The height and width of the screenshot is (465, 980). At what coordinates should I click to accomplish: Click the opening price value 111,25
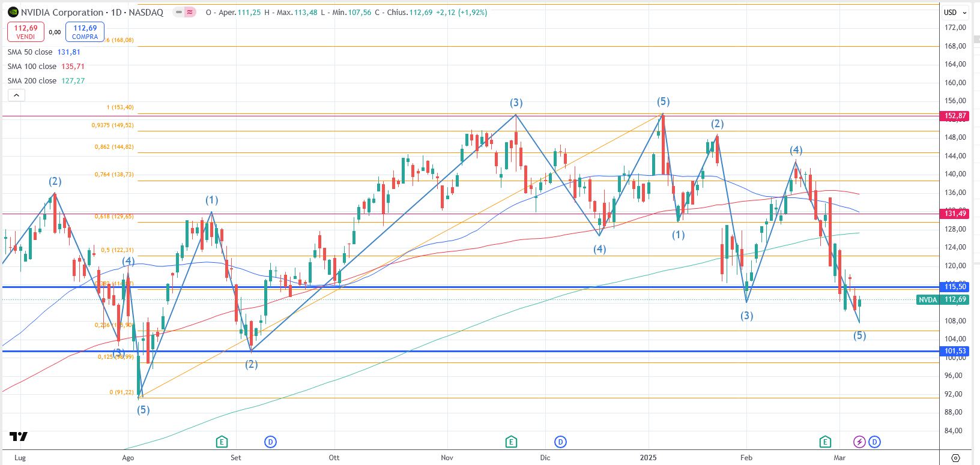[x=249, y=12]
